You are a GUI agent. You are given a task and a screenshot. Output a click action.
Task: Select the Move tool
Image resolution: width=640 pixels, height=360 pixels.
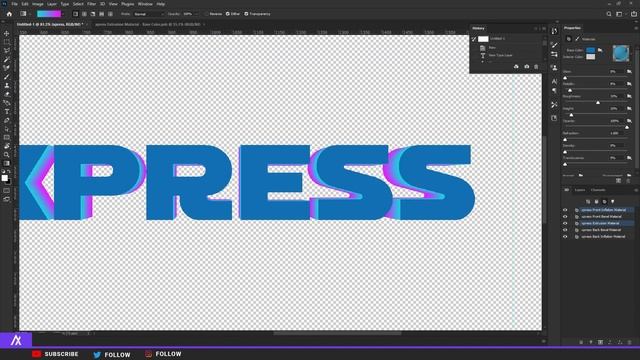click(x=7, y=33)
